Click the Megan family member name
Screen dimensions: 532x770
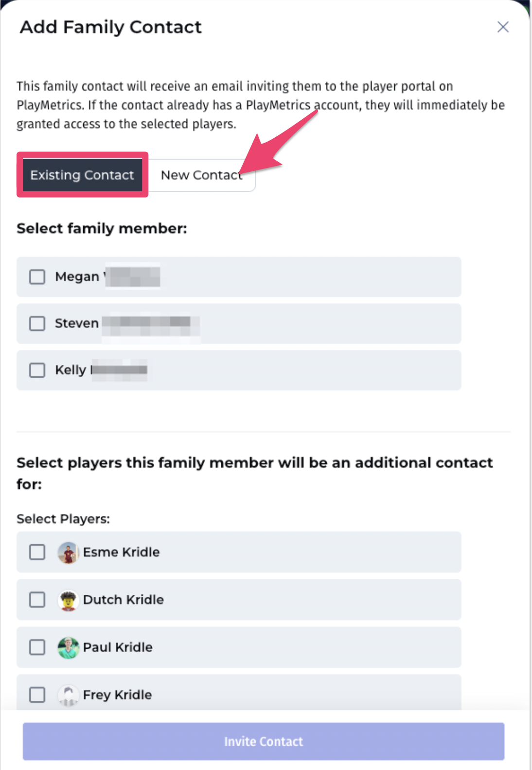tap(77, 277)
